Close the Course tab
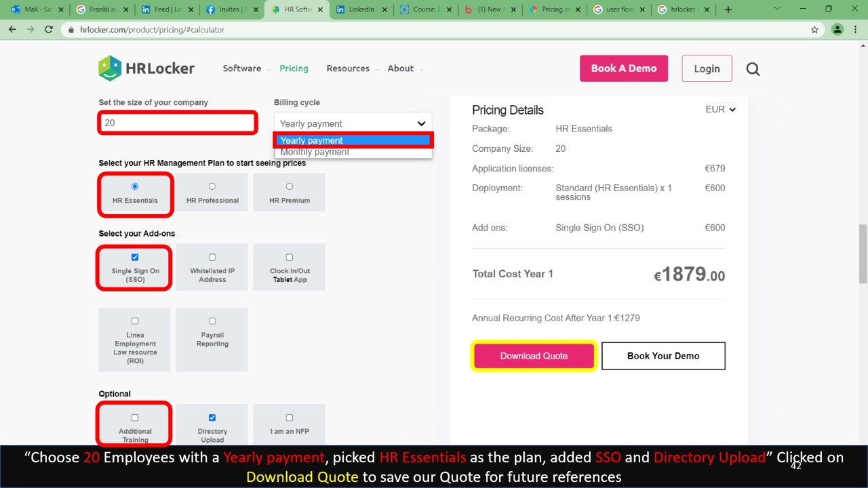The width and height of the screenshot is (868, 488). point(451,9)
